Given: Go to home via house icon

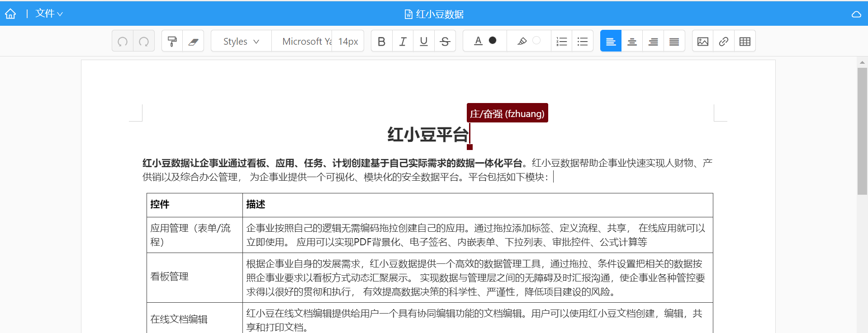Looking at the screenshot, I should pos(10,14).
